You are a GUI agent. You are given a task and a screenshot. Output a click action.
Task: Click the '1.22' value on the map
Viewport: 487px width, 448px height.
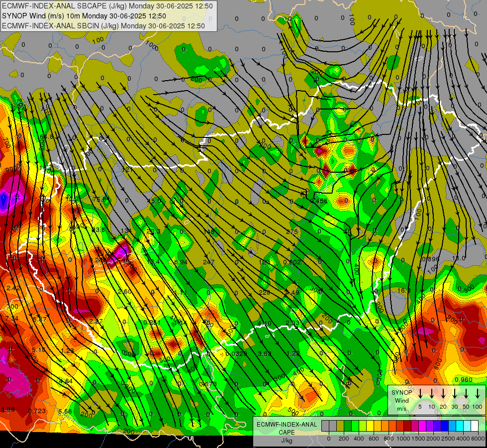[x=293, y=353]
